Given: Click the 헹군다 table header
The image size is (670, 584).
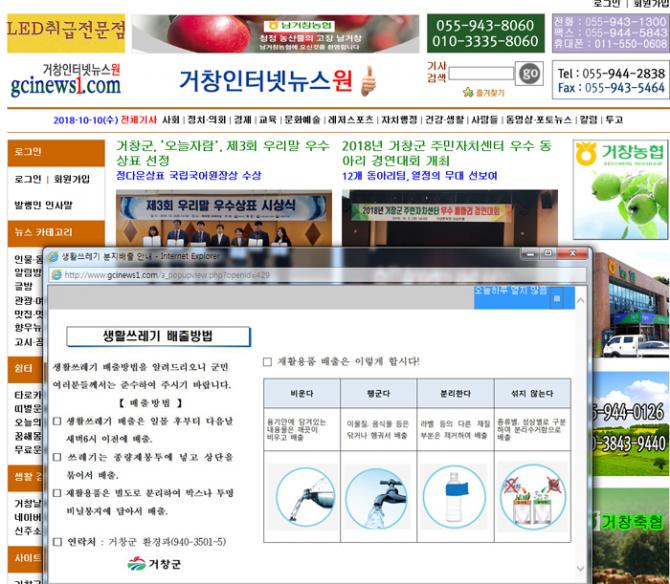Looking at the screenshot, I should coord(379,393).
